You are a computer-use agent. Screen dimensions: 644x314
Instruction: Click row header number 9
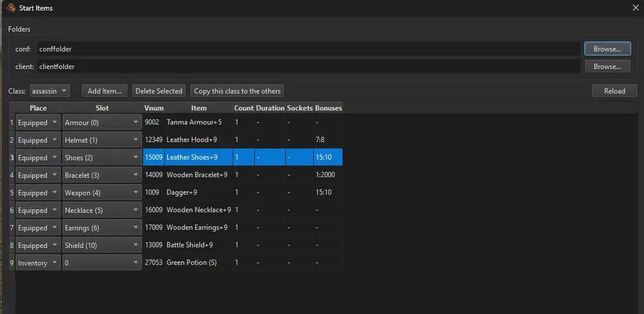coord(12,263)
